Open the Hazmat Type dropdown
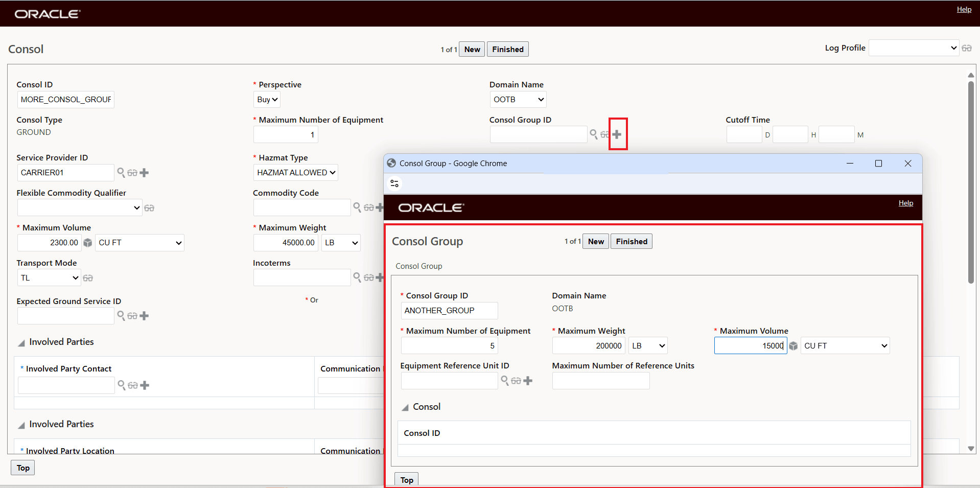 click(295, 172)
